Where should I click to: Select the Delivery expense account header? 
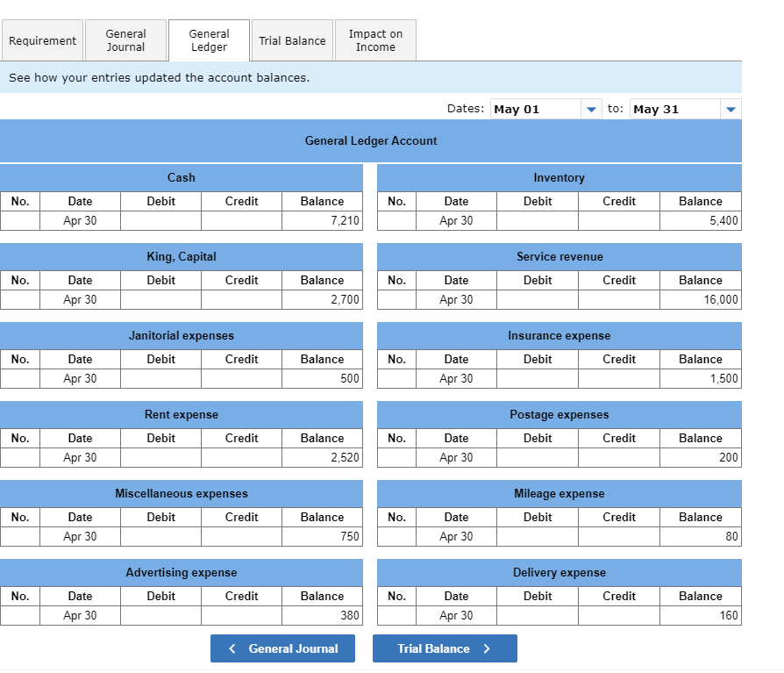[x=559, y=572]
